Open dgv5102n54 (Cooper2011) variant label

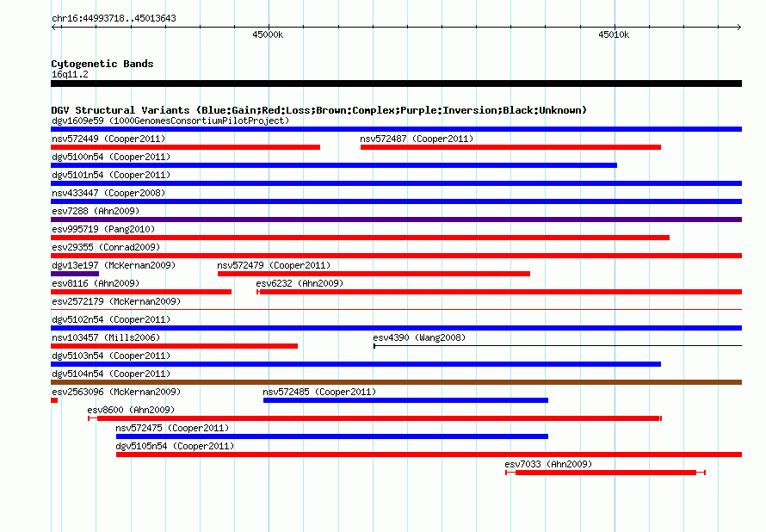click(x=111, y=319)
